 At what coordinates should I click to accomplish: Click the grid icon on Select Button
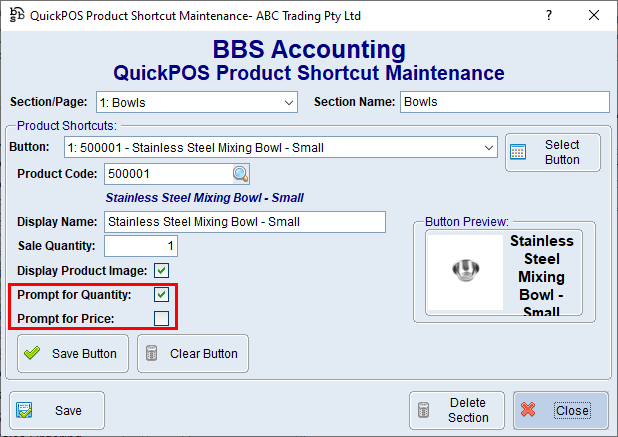[x=518, y=153]
